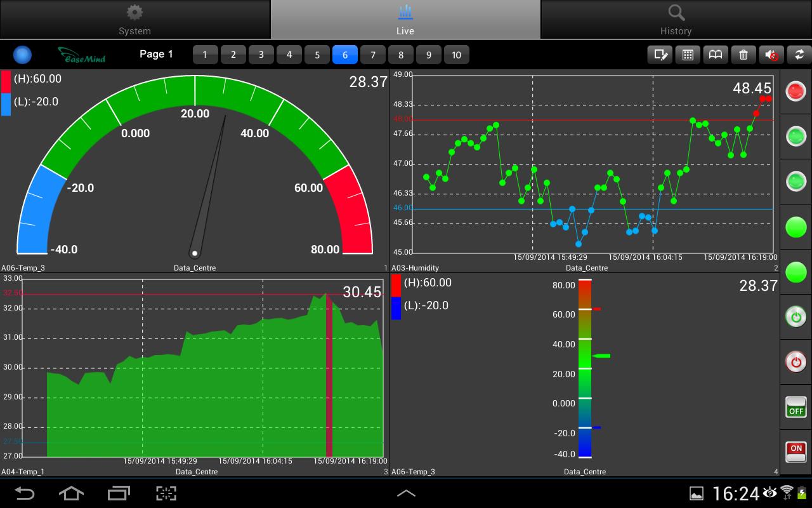Open the picture notification icon

[x=697, y=493]
